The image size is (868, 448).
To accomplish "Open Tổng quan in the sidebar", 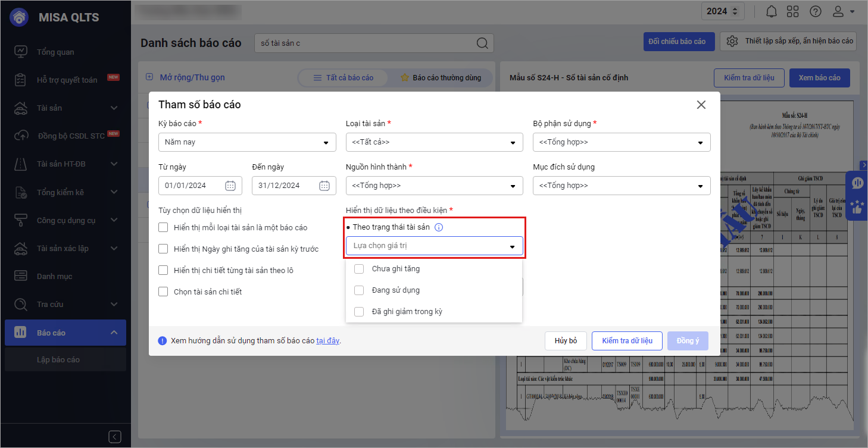I will pyautogui.click(x=55, y=52).
